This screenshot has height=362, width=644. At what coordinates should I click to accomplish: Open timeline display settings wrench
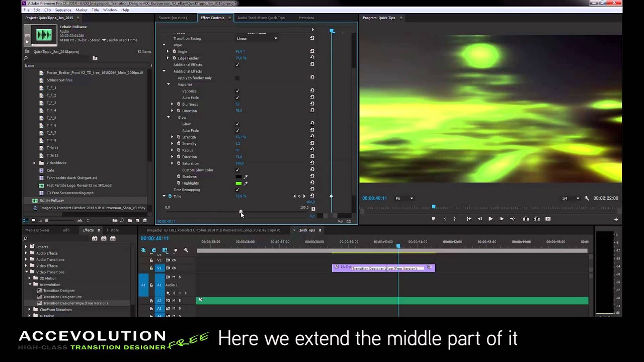coord(186,250)
